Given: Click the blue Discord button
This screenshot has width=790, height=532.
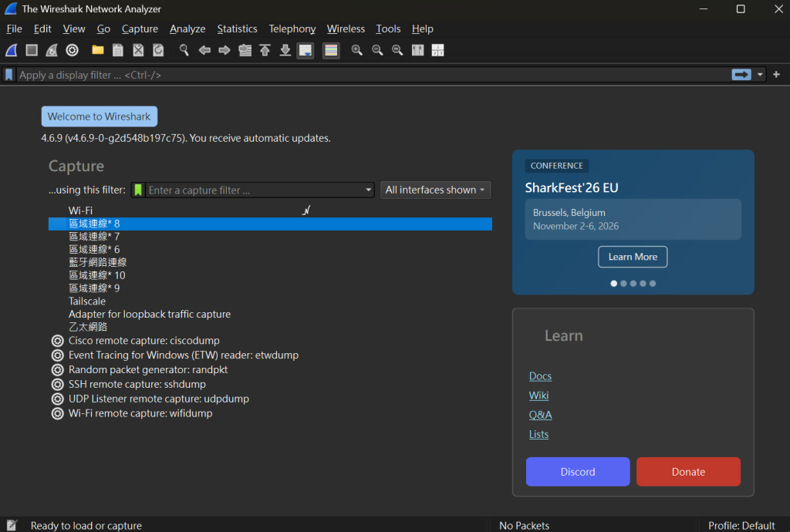Looking at the screenshot, I should (x=578, y=472).
